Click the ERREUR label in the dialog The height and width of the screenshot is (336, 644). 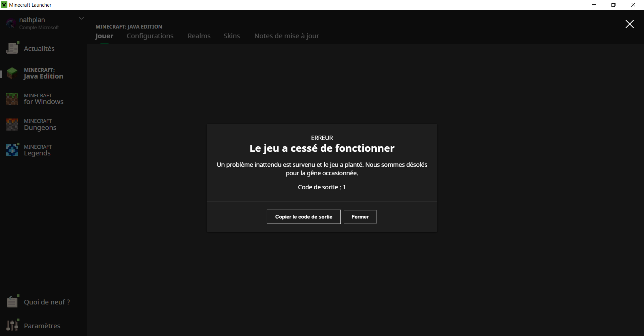[x=322, y=138]
